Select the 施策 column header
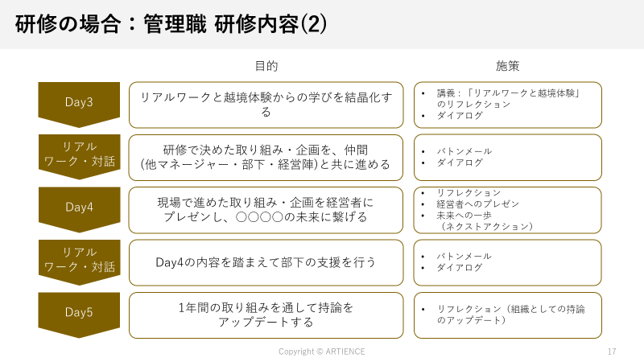 tap(508, 66)
